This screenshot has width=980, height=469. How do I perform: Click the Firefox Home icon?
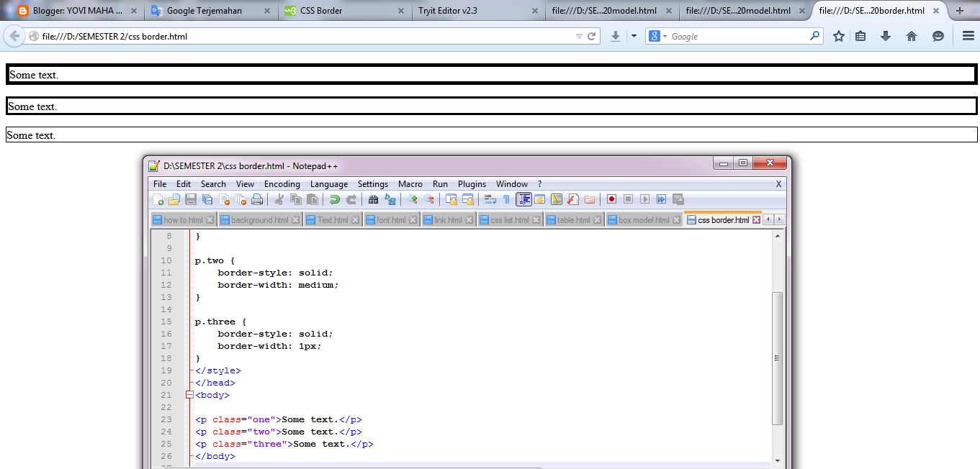912,36
